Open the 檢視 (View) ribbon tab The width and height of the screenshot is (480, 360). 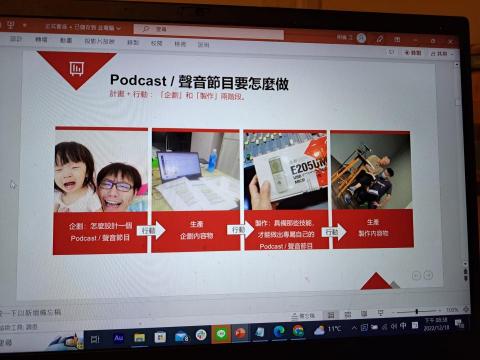(180, 44)
